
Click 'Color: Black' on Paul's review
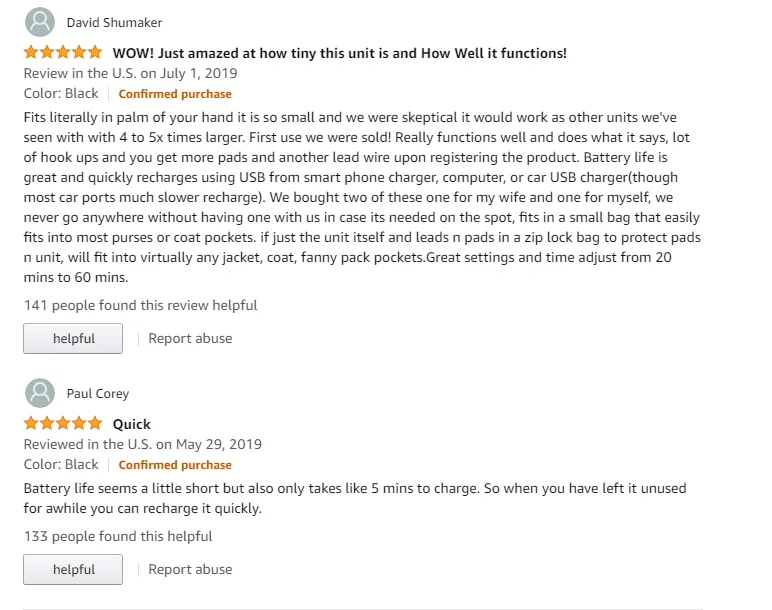pyautogui.click(x=61, y=464)
